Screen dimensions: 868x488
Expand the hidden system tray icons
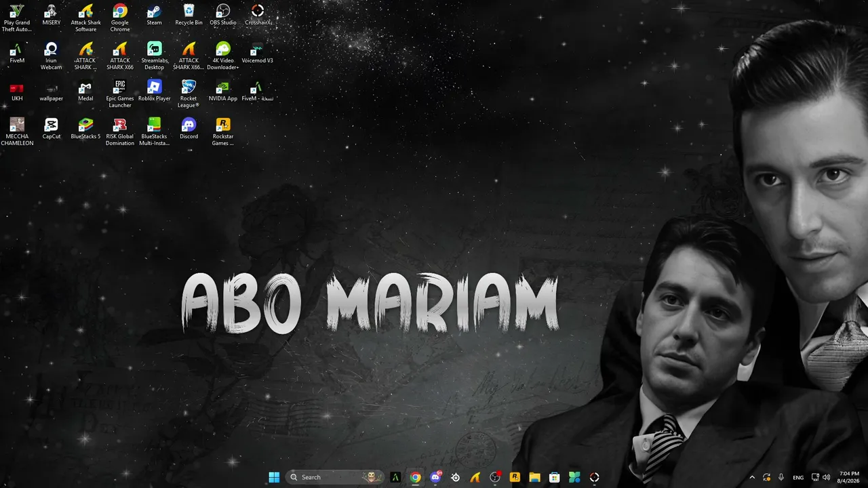coord(751,477)
